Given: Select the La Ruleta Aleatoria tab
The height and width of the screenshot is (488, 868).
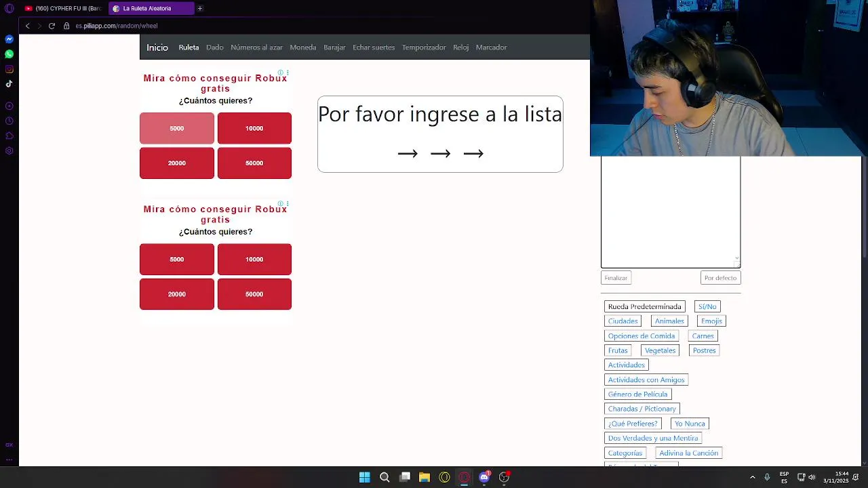Looking at the screenshot, I should [x=151, y=8].
